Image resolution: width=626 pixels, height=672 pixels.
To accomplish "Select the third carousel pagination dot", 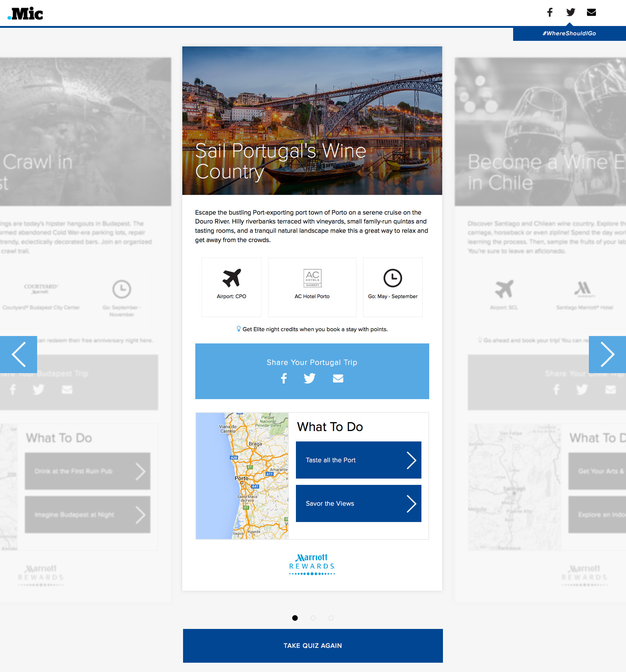I will 331,618.
